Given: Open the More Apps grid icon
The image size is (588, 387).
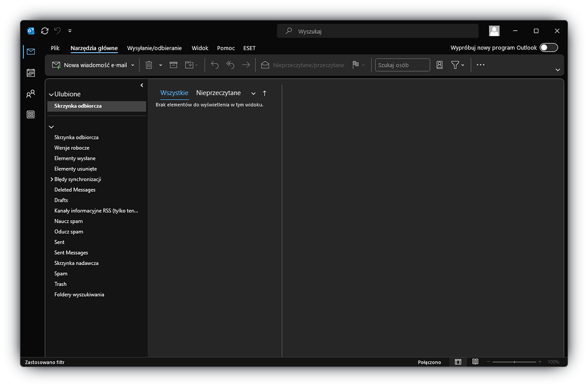Looking at the screenshot, I should 31,115.
